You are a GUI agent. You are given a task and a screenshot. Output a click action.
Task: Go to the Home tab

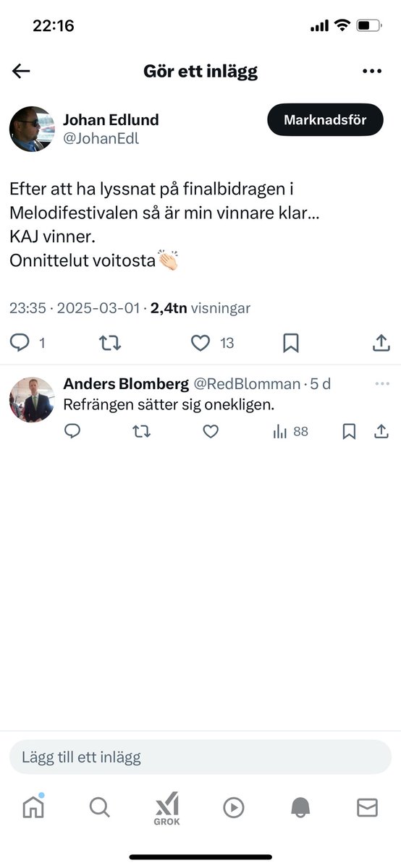click(x=33, y=807)
